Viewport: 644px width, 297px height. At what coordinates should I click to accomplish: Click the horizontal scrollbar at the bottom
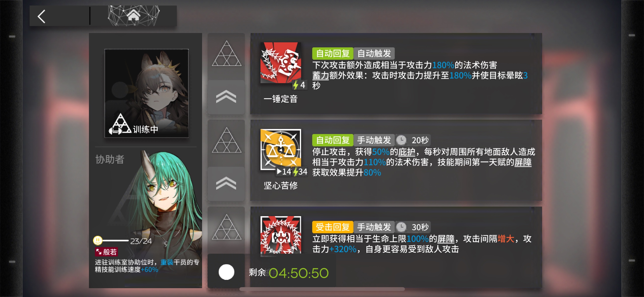[322, 289]
